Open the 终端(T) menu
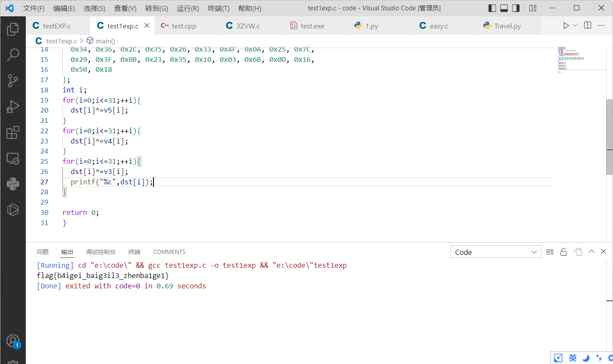This screenshot has height=364, width=613. click(218, 8)
